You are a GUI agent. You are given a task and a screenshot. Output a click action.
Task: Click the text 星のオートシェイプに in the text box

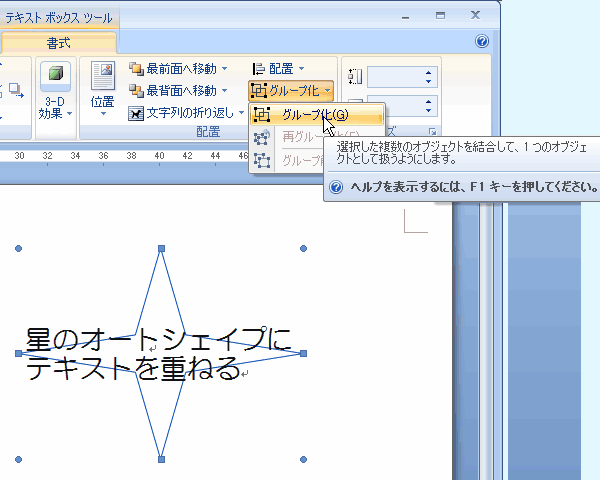point(155,338)
